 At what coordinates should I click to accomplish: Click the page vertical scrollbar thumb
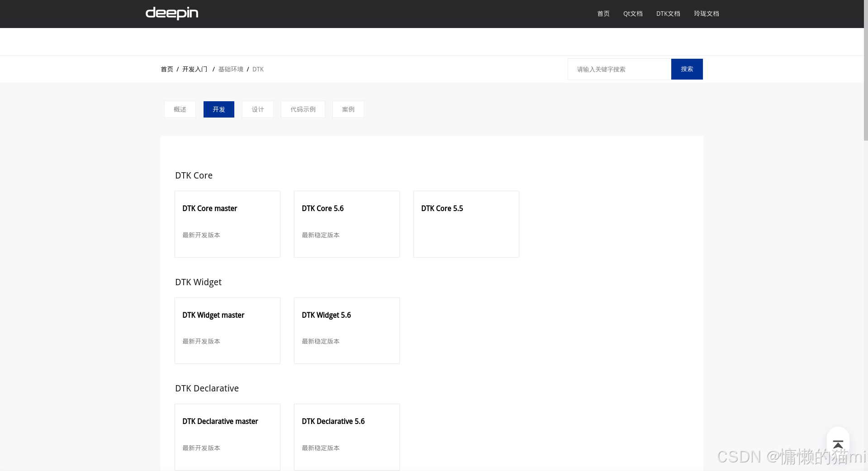point(865,70)
